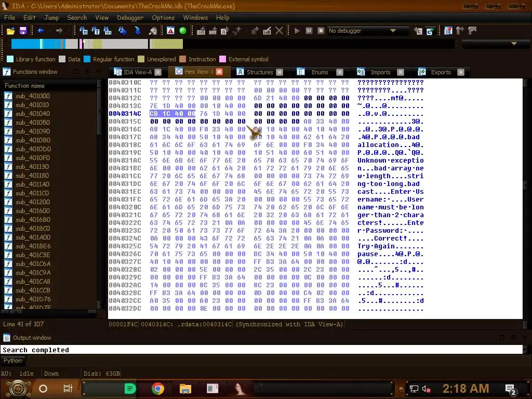This screenshot has width=532, height=399.
Task: Select function sub_401A00 in list
Action: 33,237
